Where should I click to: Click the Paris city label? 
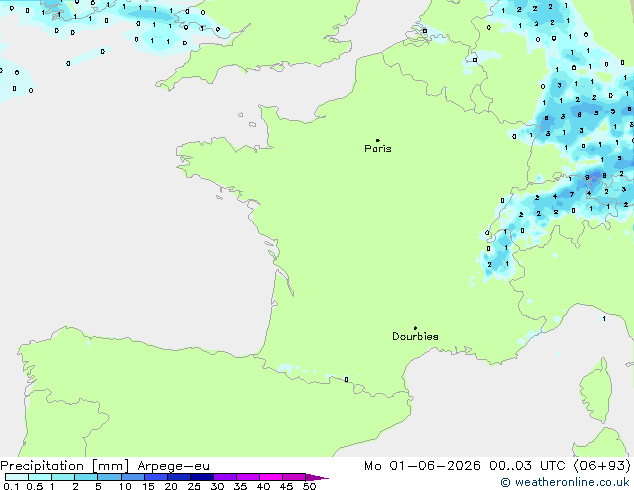tap(378, 148)
